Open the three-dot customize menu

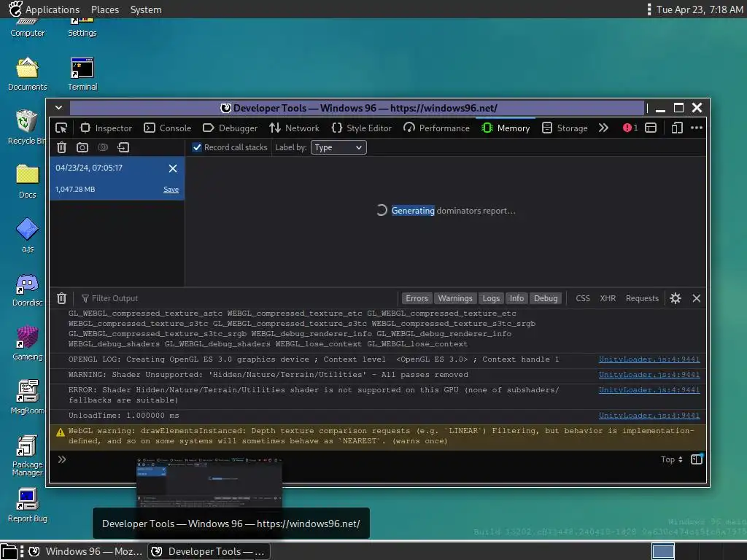point(697,128)
